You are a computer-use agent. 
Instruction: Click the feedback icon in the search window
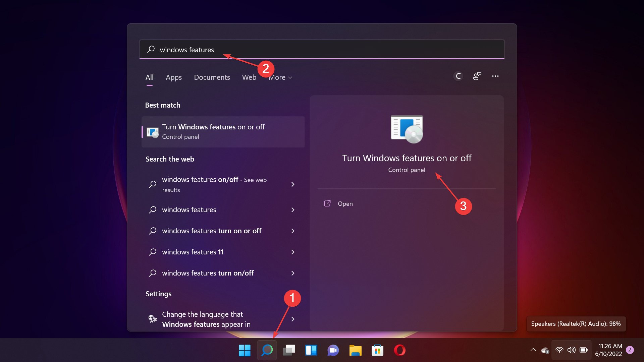tap(477, 76)
